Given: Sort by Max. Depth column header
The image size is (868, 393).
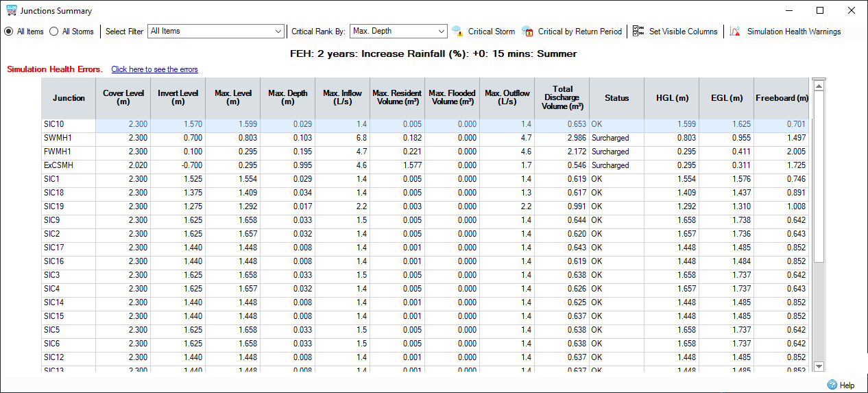Looking at the screenshot, I should (288, 98).
